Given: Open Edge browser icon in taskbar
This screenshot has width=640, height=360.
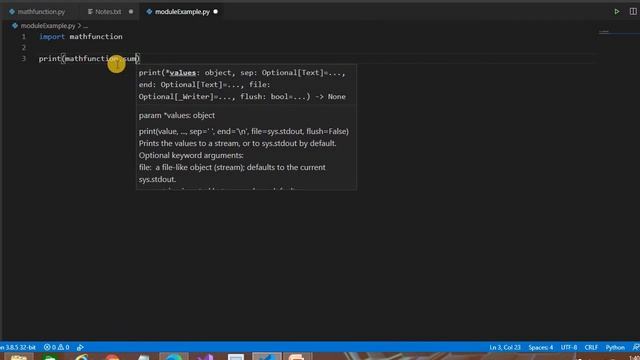Looking at the screenshot, I should tap(174, 357).
